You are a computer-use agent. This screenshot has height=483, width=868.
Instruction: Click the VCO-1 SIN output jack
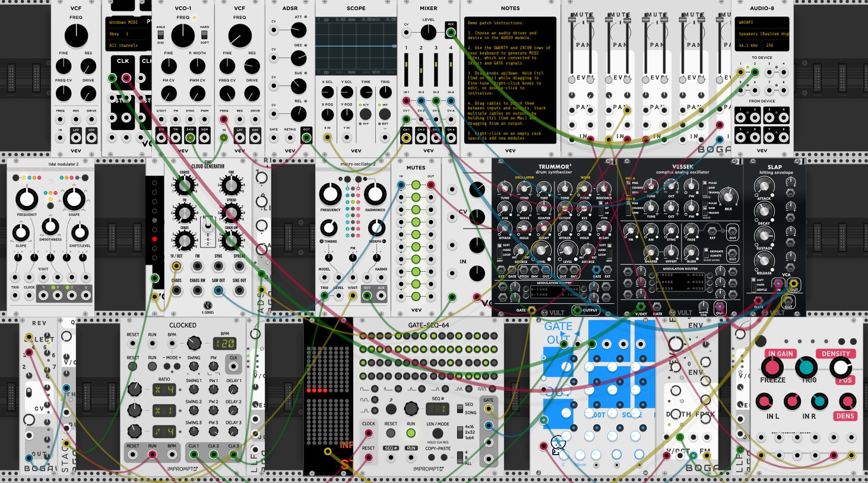coord(161,138)
